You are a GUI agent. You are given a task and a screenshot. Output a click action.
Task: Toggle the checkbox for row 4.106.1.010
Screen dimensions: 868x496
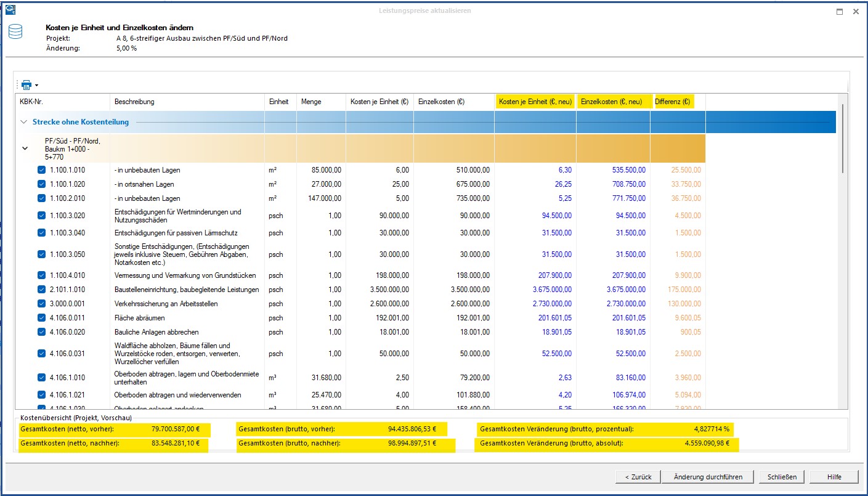click(41, 378)
